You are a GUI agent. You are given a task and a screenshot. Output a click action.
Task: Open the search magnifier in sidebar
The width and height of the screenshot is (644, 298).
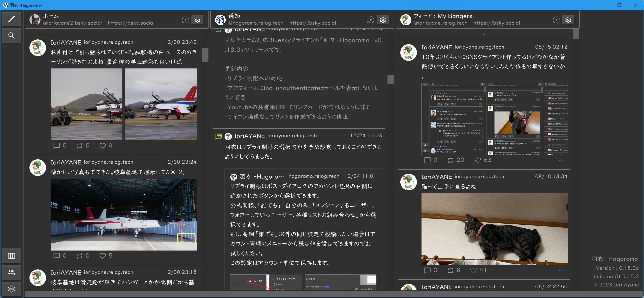(11, 35)
